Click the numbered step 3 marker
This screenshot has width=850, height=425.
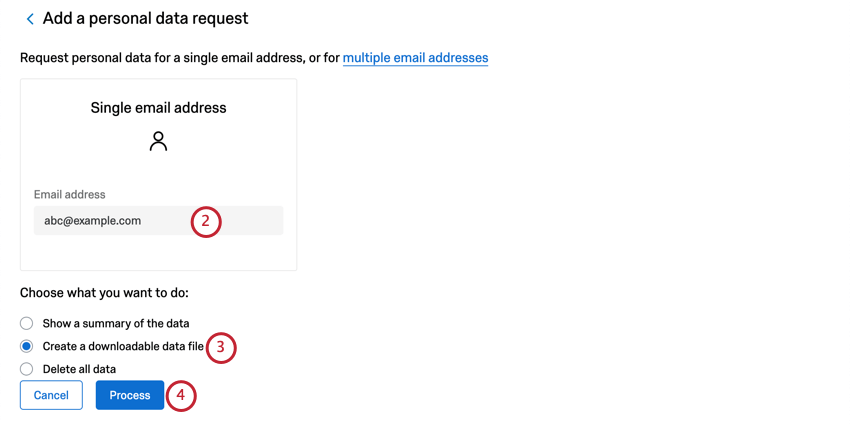click(x=220, y=347)
